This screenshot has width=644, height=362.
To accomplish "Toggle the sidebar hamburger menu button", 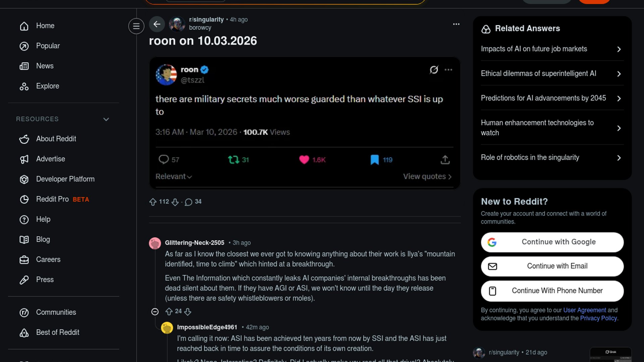I will (136, 26).
